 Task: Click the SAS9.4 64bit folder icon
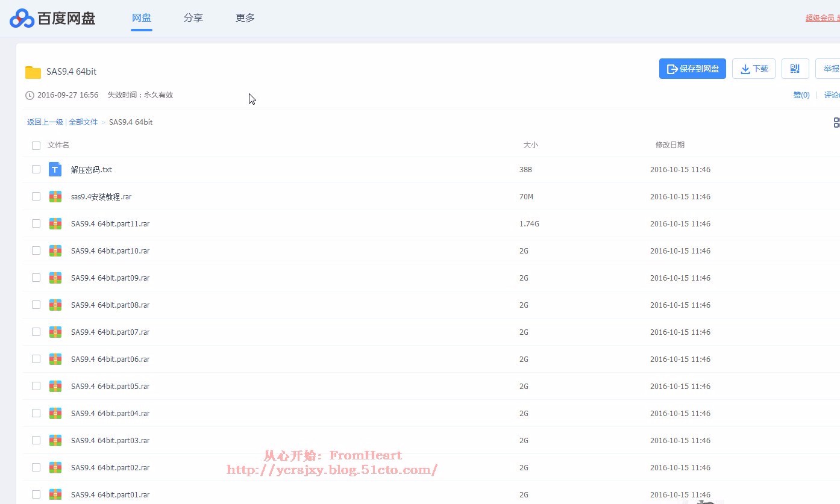(x=33, y=72)
